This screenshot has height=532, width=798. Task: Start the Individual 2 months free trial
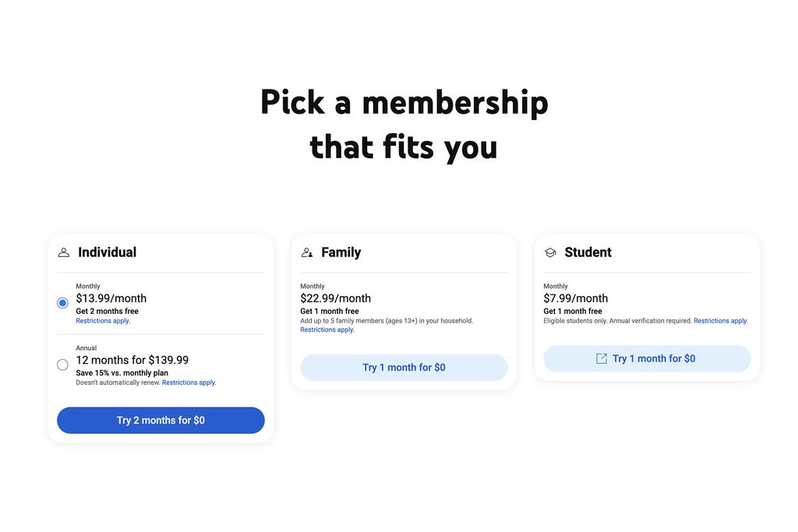click(161, 420)
